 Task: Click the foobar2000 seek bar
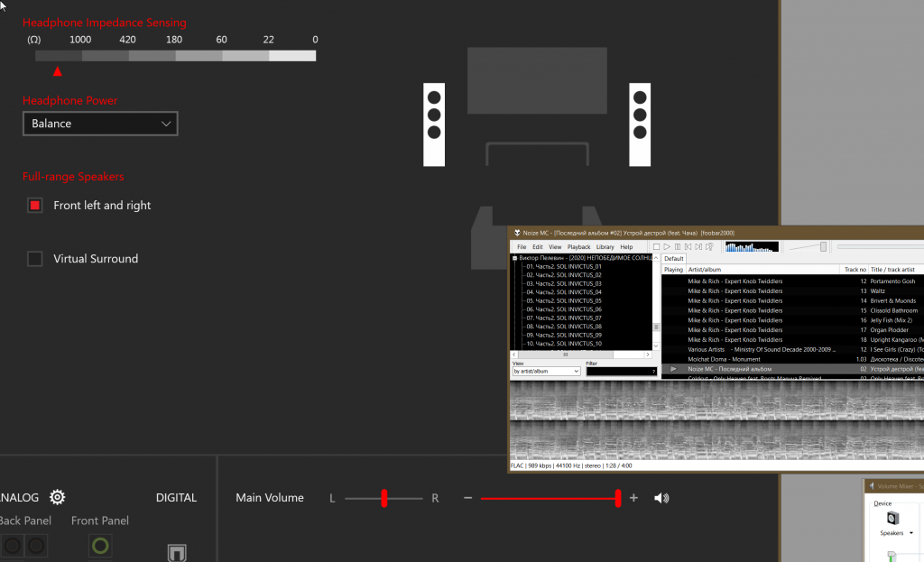tap(881, 247)
